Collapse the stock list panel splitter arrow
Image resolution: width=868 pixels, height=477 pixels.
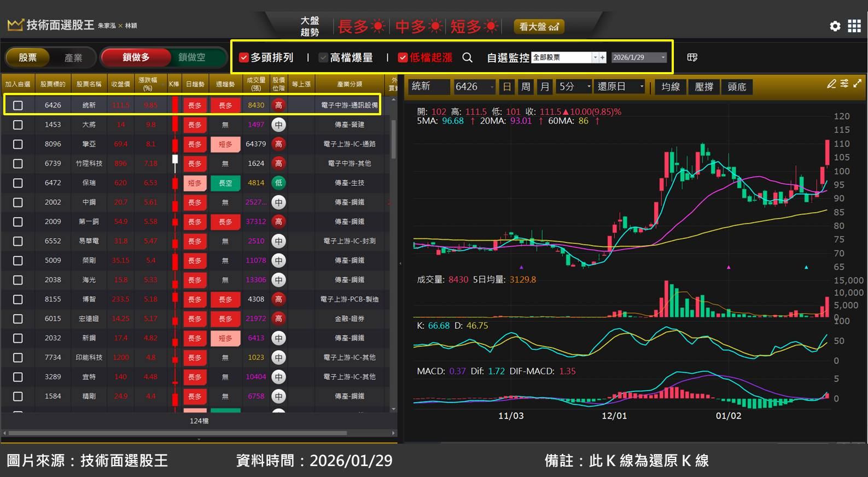tap(400, 263)
